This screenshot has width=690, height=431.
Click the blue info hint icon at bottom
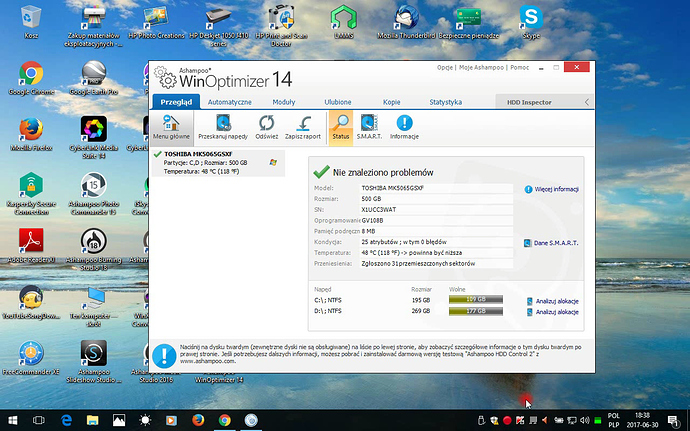164,356
